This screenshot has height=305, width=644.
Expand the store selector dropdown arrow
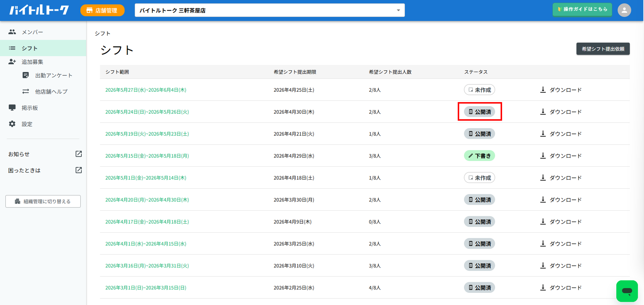(x=398, y=10)
